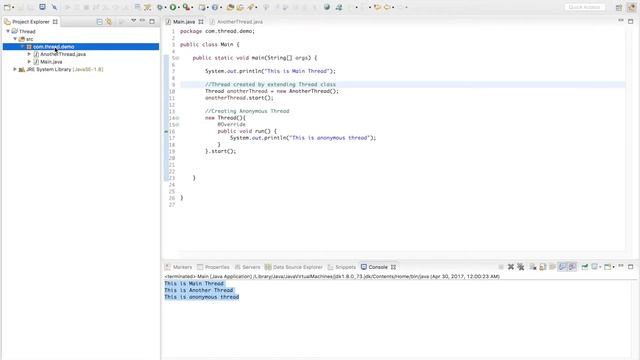Select the Console view tab
The image size is (640, 360).
(x=378, y=267)
